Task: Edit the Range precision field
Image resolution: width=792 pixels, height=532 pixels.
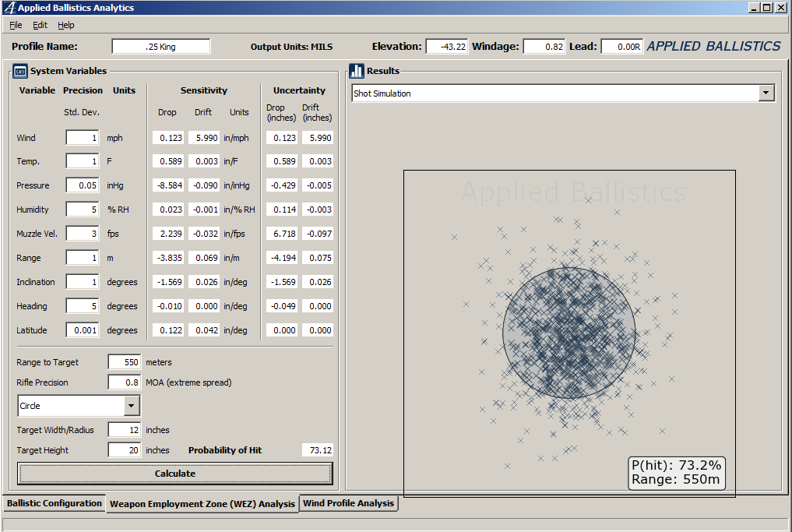Action: [83, 258]
